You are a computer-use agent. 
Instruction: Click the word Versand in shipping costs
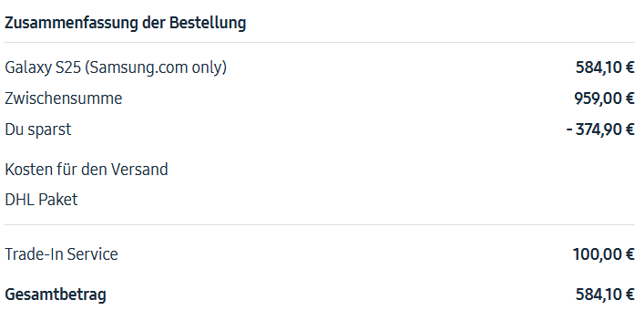[139, 170]
